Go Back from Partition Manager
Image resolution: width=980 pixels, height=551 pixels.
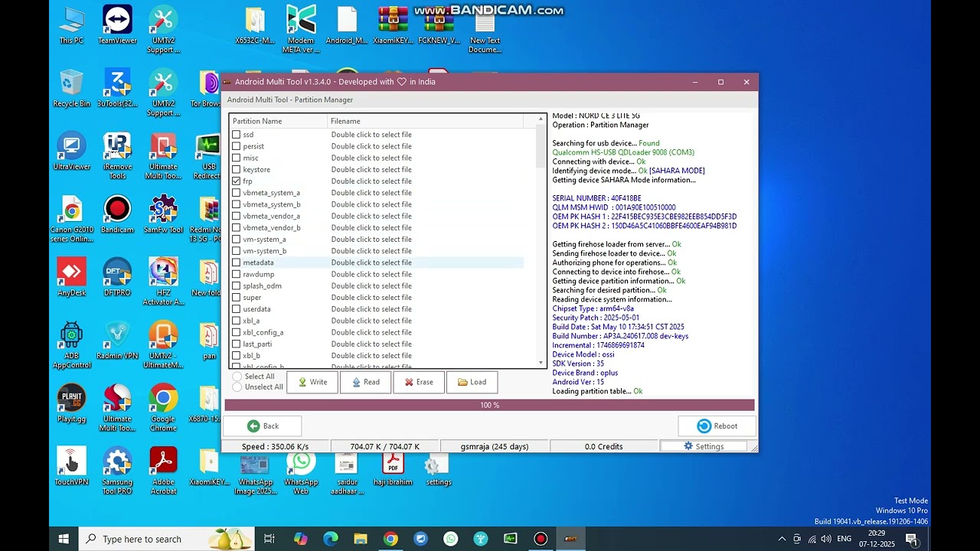pos(263,426)
